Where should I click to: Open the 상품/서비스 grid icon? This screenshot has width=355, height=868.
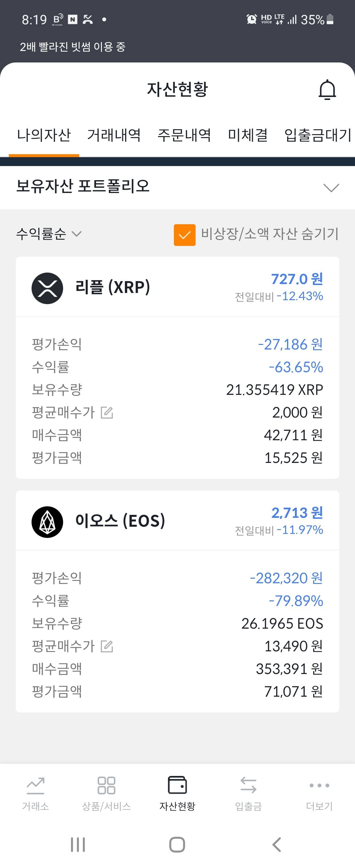[x=106, y=786]
